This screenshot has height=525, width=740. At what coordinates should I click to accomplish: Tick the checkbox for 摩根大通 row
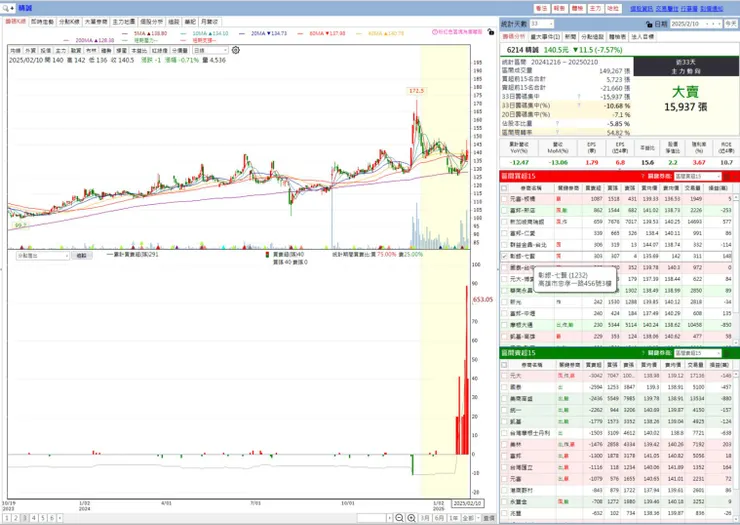[504, 325]
